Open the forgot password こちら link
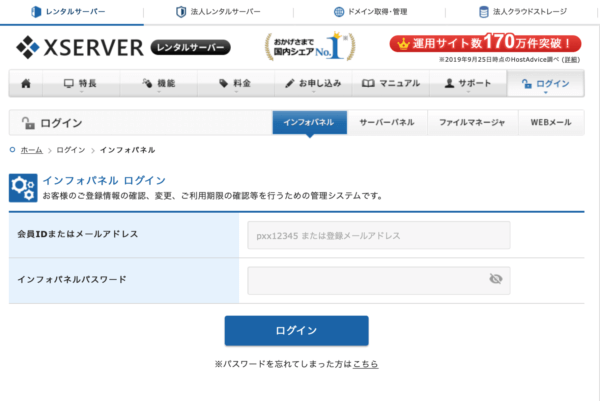Viewport: 600px width, 401px height. pyautogui.click(x=365, y=364)
